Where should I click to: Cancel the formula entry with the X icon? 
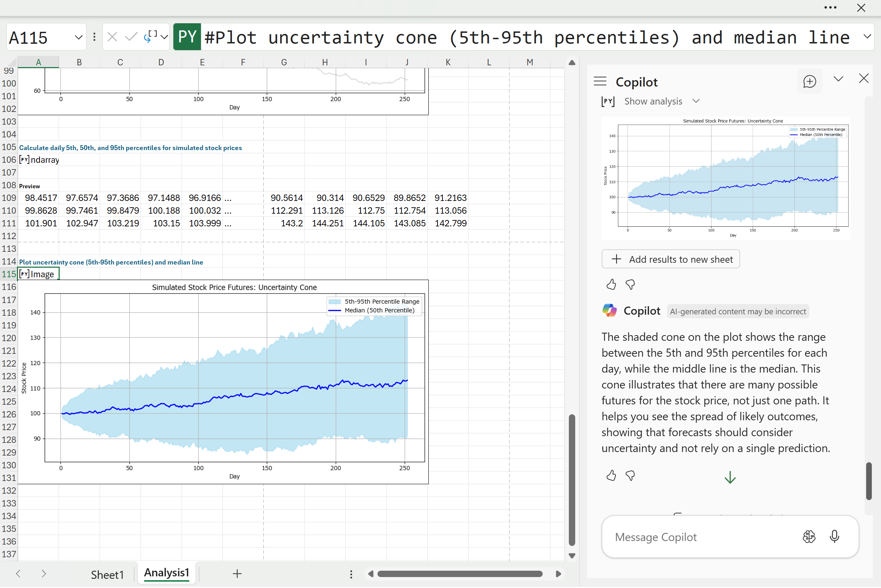click(x=112, y=37)
